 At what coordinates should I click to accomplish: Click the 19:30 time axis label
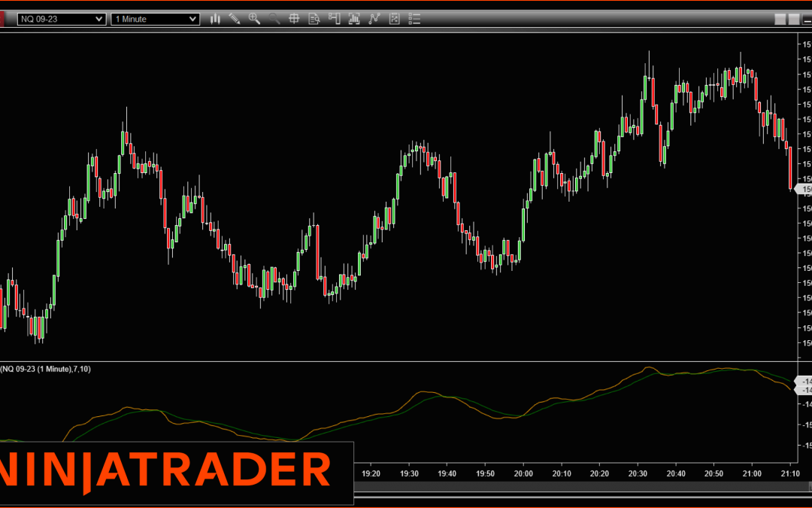(x=409, y=473)
